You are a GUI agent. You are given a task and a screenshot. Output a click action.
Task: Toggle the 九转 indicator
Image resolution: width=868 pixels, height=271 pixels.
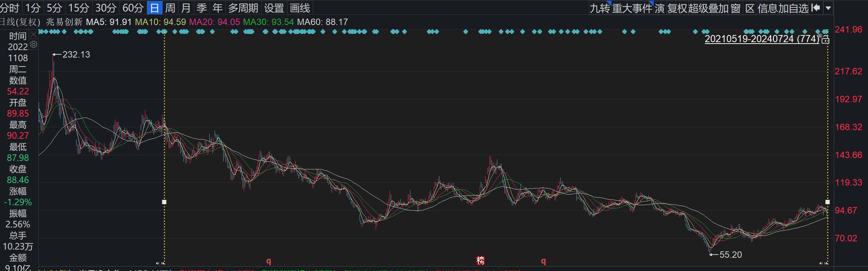coord(600,8)
